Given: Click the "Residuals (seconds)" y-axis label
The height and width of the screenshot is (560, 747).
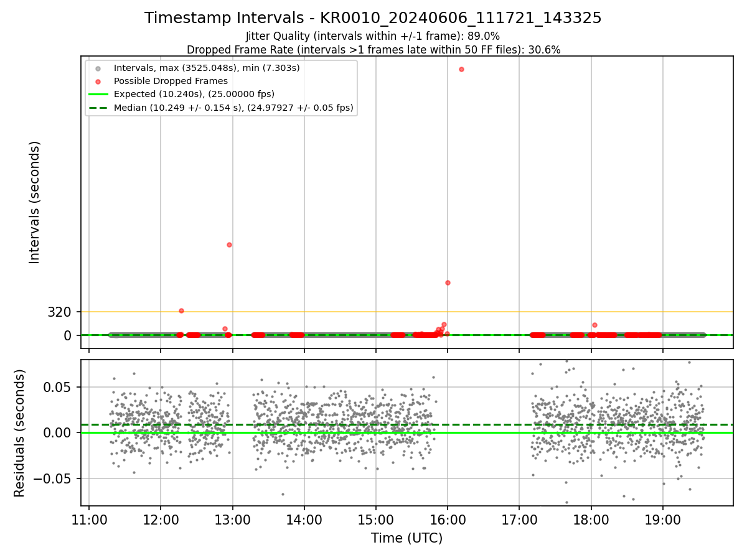Looking at the screenshot, I should tap(20, 433).
